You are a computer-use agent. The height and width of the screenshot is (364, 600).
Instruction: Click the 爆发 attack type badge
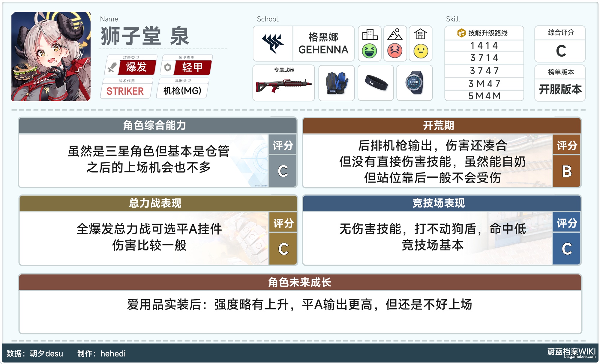(x=136, y=67)
